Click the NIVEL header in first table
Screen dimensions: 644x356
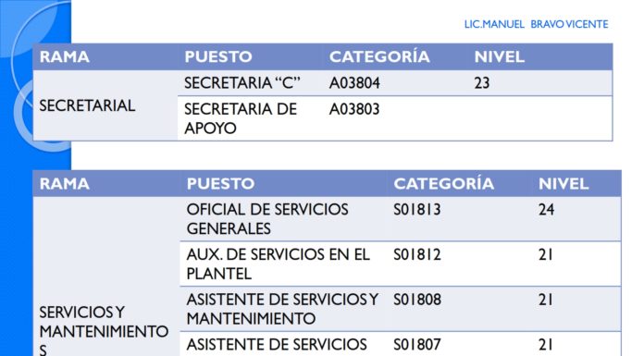click(499, 56)
